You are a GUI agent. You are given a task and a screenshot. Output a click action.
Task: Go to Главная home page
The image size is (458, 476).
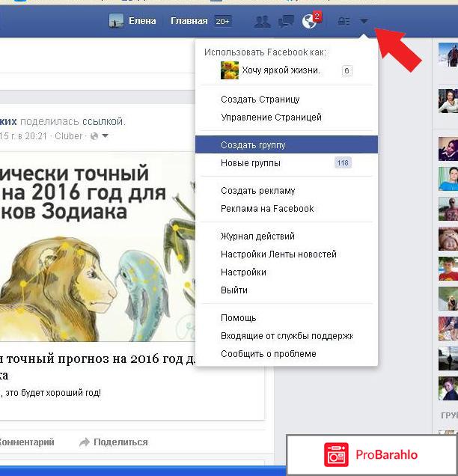click(189, 21)
